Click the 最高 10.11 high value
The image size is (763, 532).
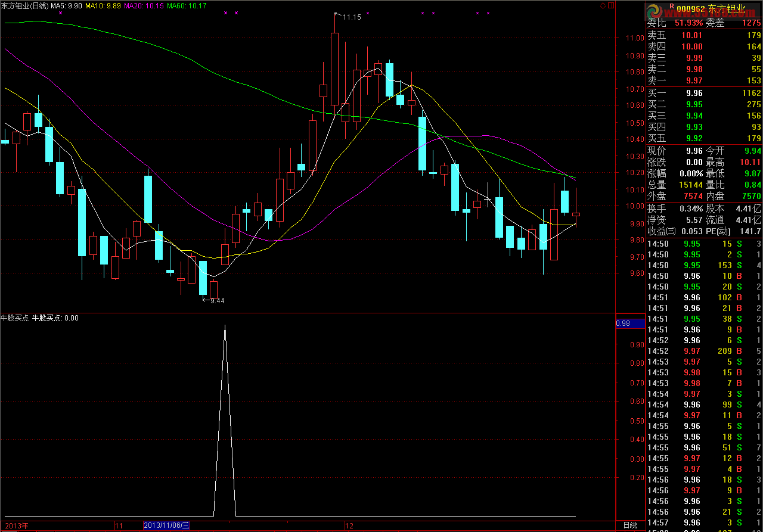point(750,162)
